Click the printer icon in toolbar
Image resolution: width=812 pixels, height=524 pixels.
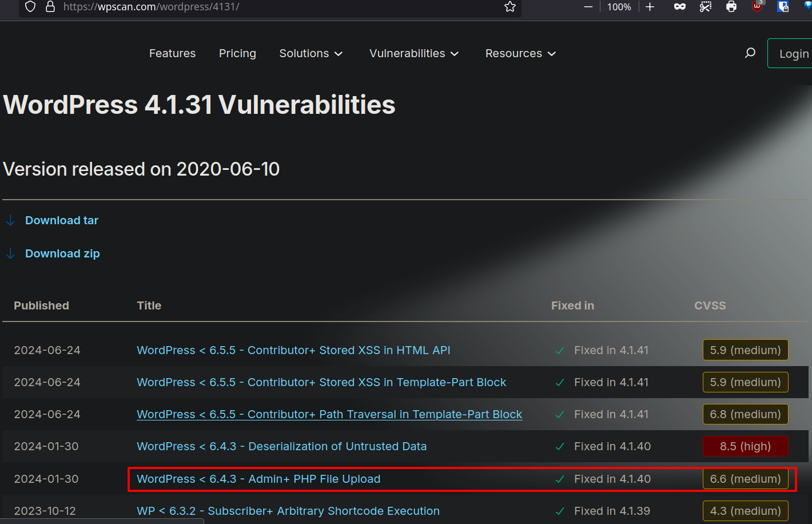731,7
